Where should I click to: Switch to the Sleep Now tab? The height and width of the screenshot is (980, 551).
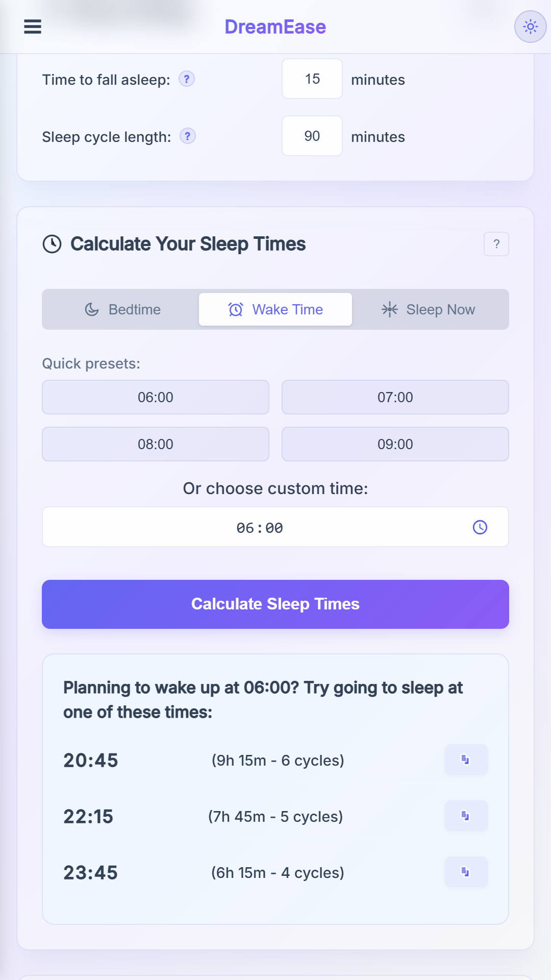pos(429,309)
